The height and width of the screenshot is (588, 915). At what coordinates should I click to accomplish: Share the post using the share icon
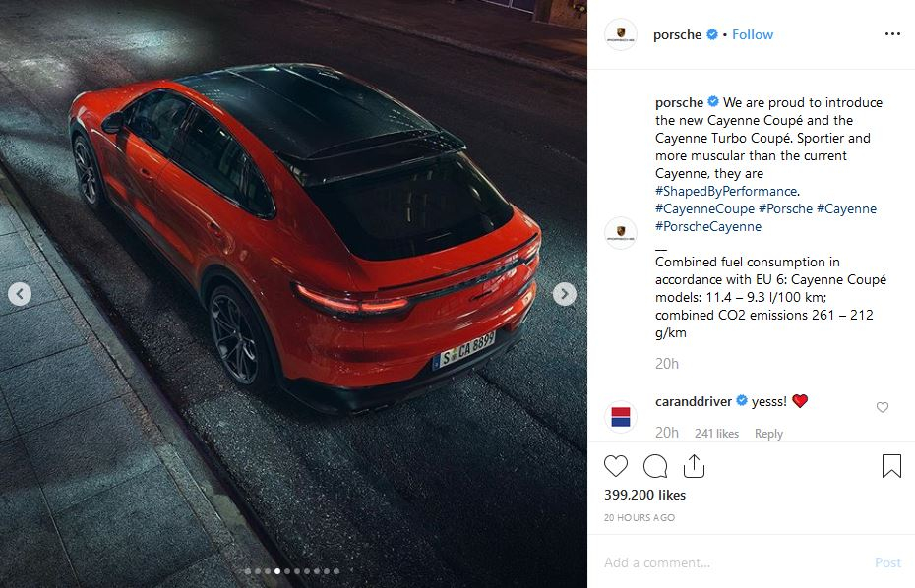click(x=694, y=466)
